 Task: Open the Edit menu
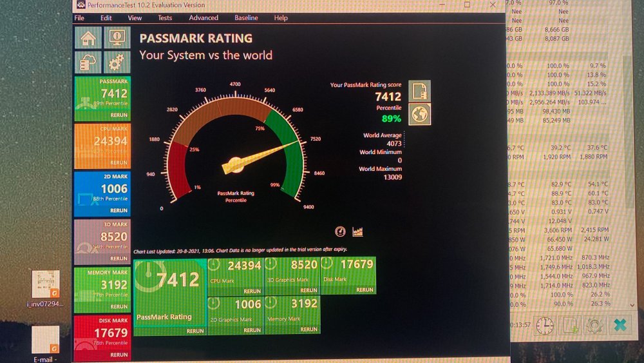pos(106,17)
